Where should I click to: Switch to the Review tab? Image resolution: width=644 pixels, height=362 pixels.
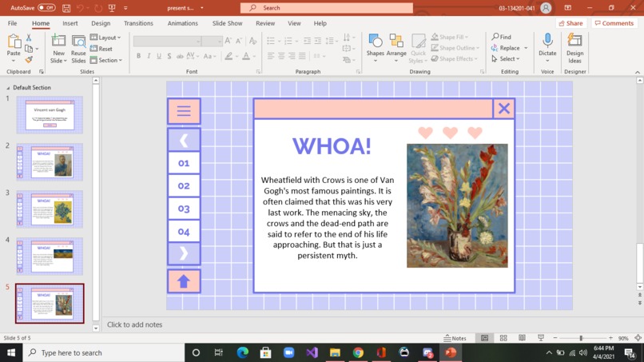(265, 23)
